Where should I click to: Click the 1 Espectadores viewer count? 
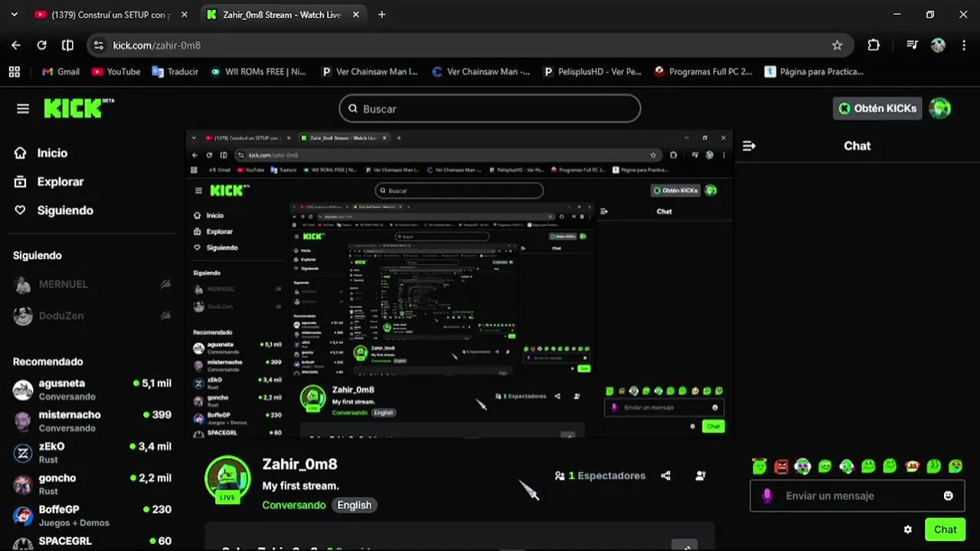(x=600, y=475)
